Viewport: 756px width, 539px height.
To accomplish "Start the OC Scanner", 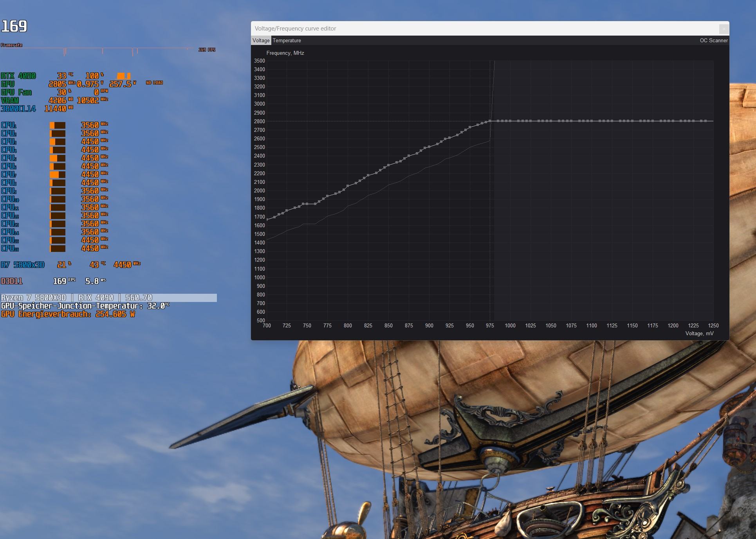I will (713, 41).
